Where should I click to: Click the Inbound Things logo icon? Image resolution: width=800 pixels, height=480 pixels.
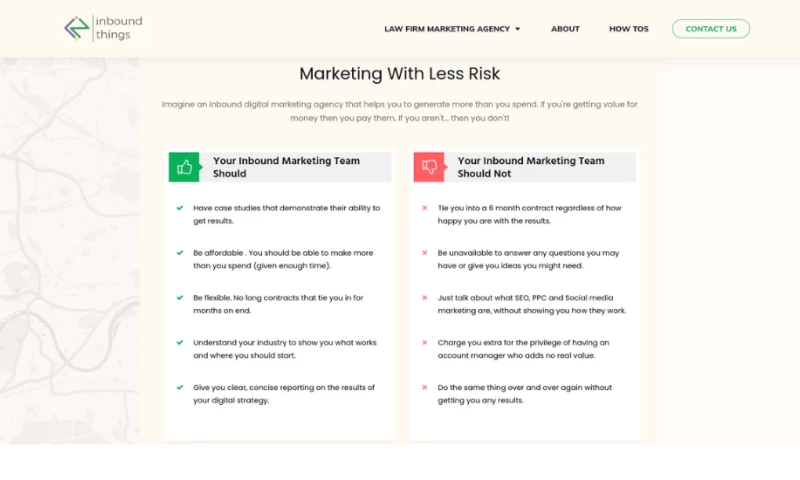click(77, 28)
